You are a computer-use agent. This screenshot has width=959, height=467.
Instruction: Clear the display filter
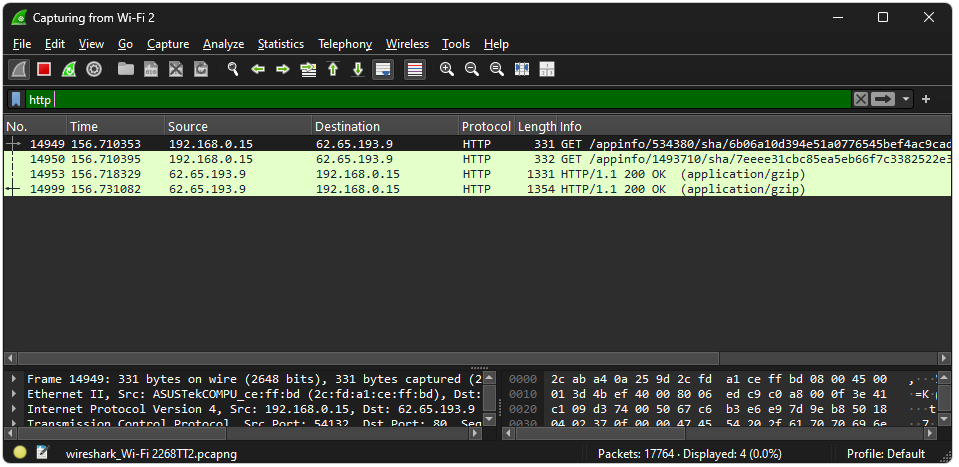point(860,99)
